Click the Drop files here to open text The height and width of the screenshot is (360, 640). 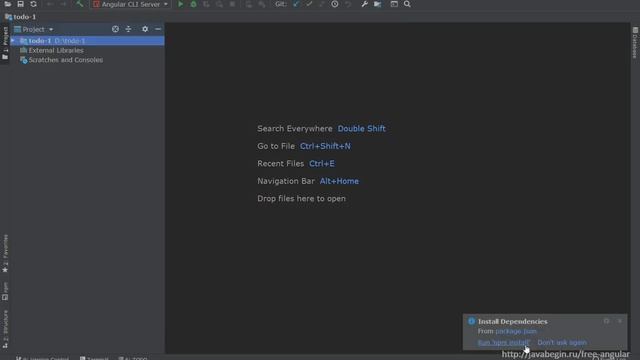pyautogui.click(x=301, y=199)
